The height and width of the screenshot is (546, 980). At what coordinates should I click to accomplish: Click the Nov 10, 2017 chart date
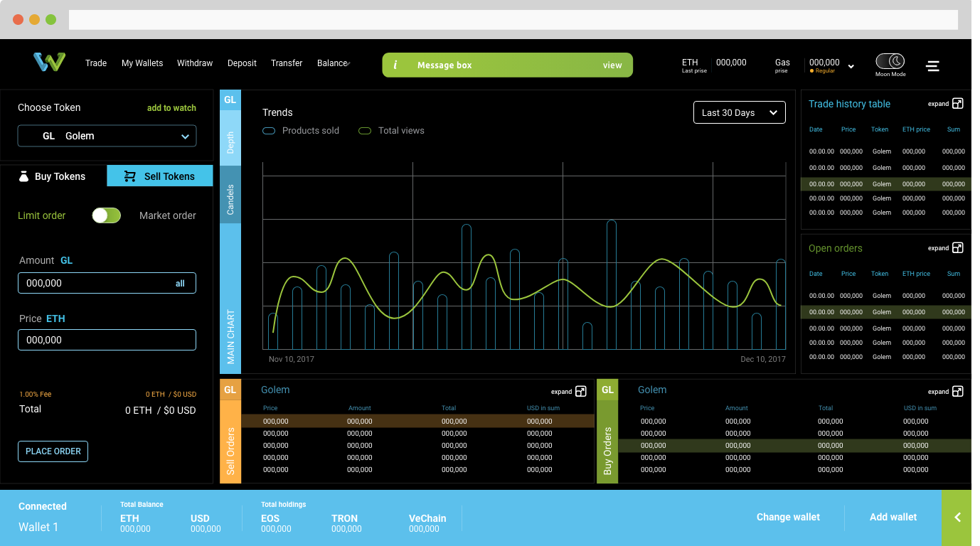[x=292, y=359]
